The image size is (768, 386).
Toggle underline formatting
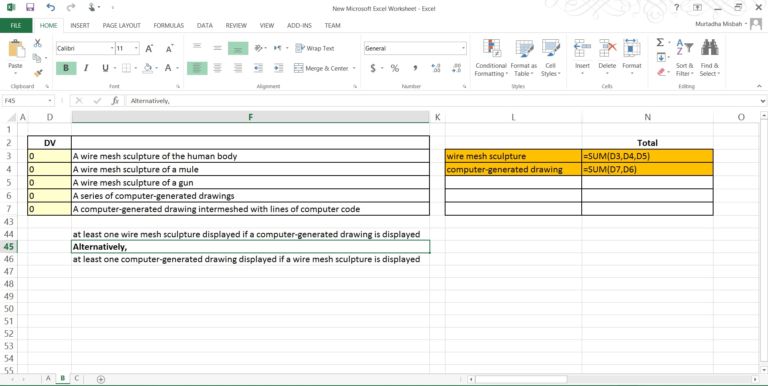[x=105, y=68]
